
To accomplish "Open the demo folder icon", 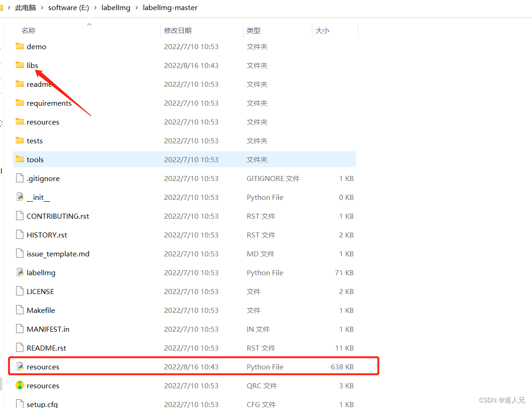I will tap(20, 46).
